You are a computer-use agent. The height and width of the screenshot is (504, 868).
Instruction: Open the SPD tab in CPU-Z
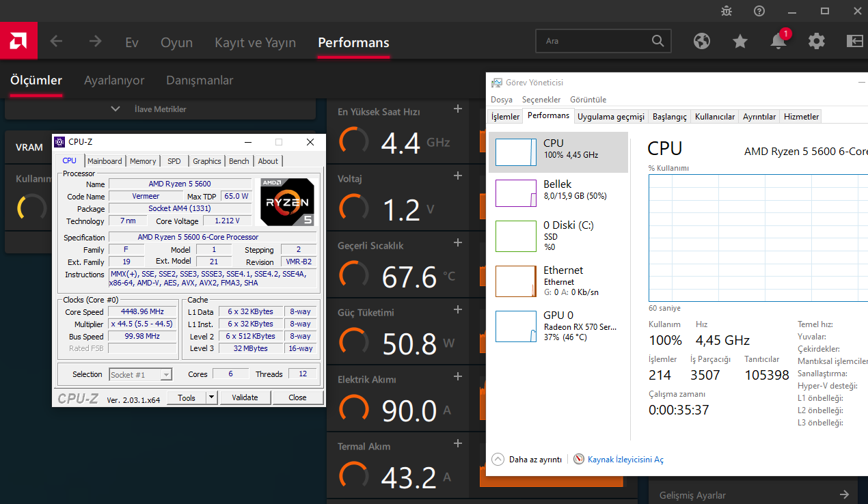174,161
